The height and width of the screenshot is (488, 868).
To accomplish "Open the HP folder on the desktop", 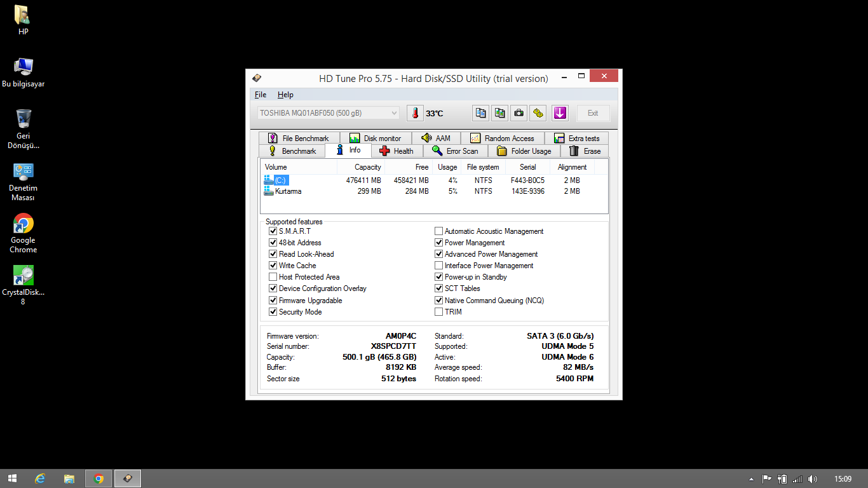I will click(x=23, y=20).
